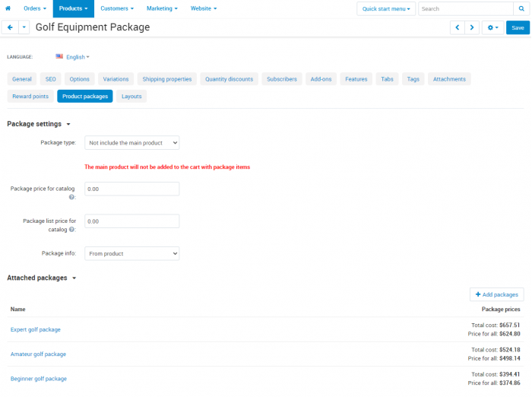Switch to the Variations tab
This screenshot has width=532, height=397.
coord(116,79)
